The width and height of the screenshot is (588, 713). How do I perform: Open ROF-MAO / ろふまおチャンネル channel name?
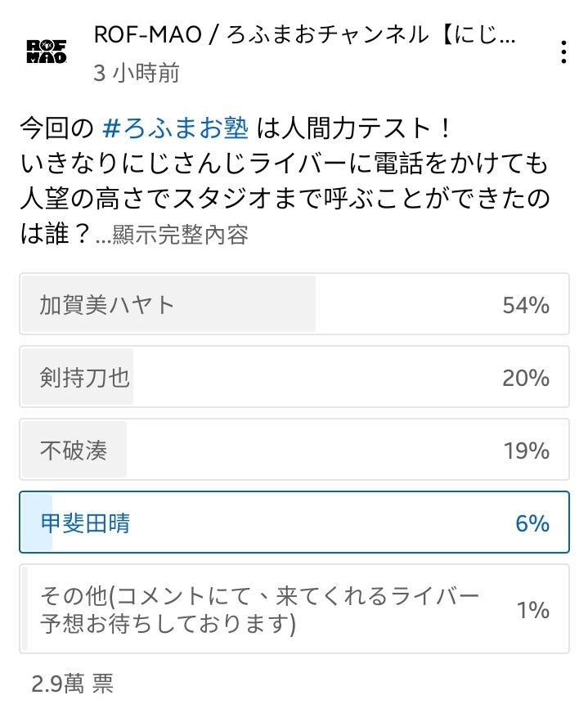[305, 35]
